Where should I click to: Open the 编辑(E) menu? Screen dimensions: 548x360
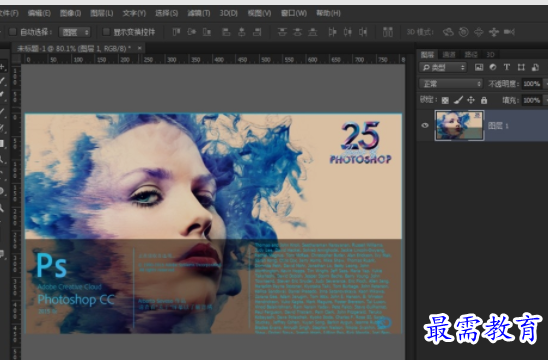click(39, 13)
